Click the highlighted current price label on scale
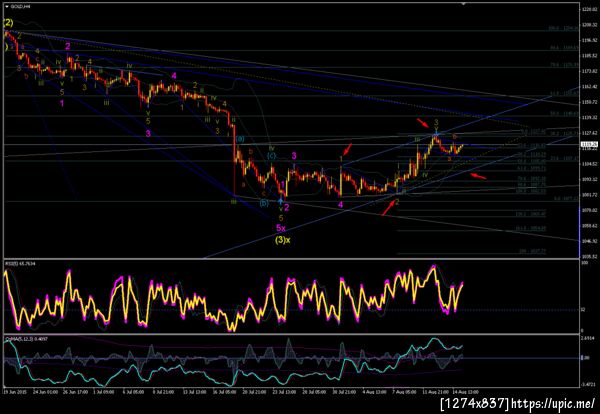 [x=587, y=144]
